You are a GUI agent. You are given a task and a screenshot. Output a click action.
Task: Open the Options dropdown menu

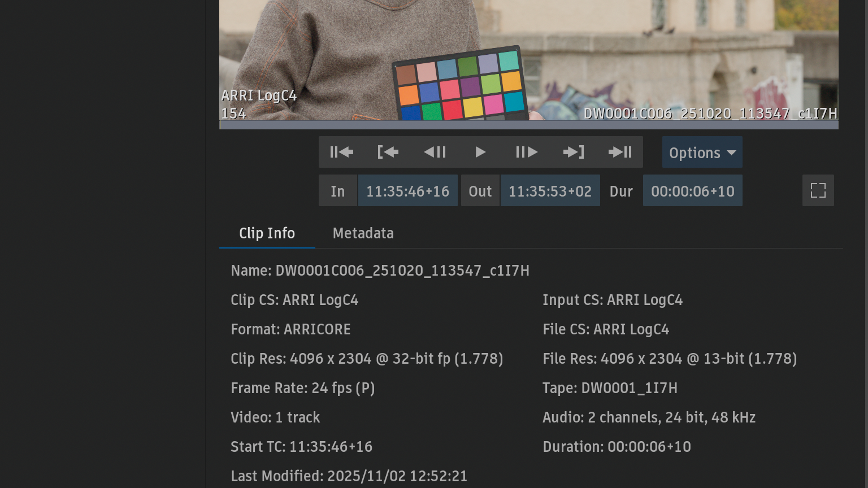click(x=702, y=152)
